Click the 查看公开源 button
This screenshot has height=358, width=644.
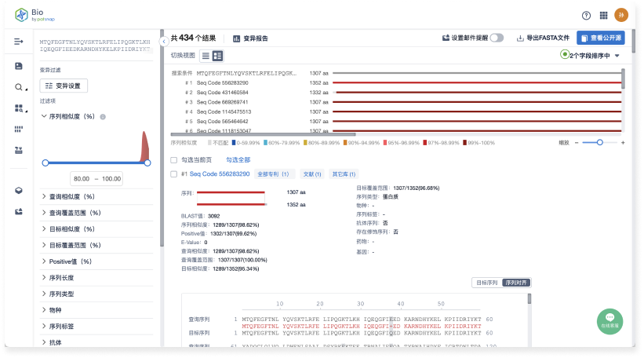(600, 38)
